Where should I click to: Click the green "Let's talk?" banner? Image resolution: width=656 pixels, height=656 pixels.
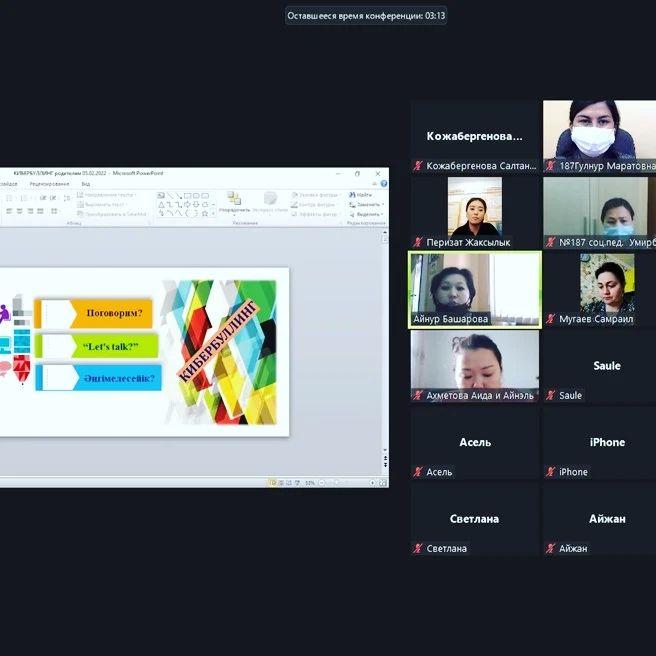(x=98, y=346)
